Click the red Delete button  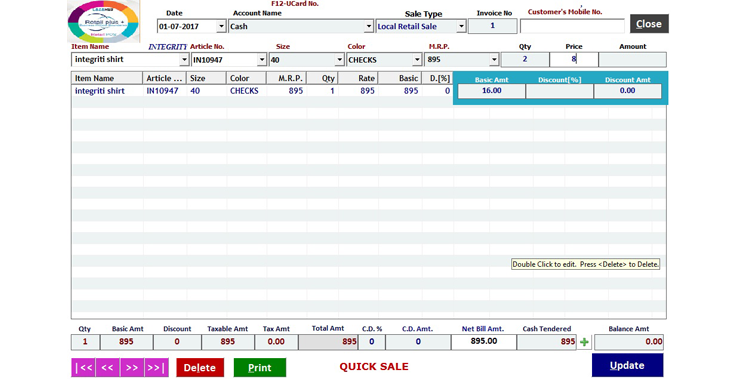pos(200,368)
